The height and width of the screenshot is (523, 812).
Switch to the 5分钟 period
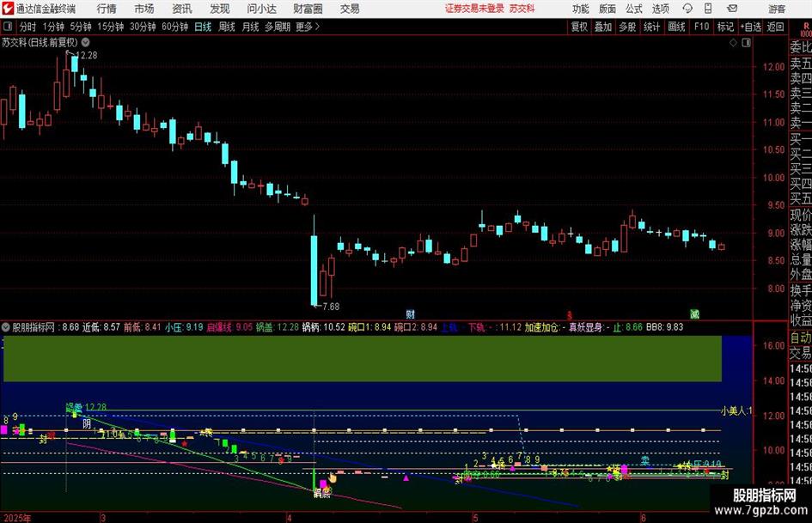click(80, 27)
